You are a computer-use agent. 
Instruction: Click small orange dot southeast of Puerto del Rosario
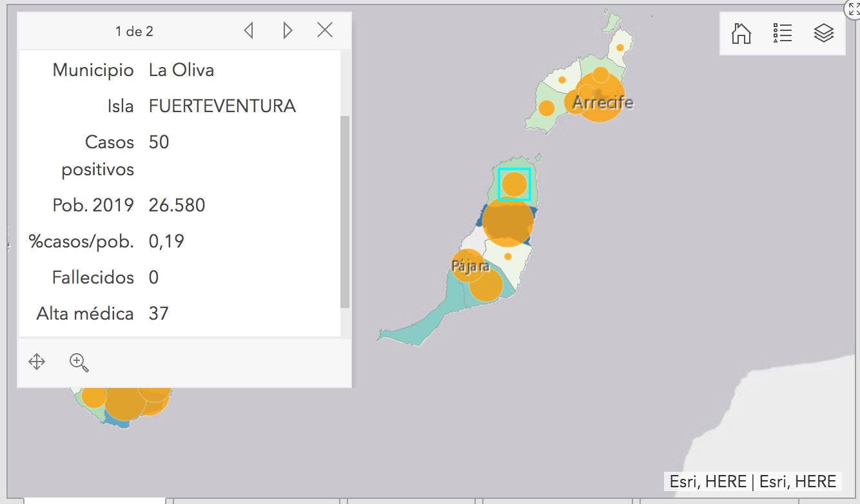[508, 257]
